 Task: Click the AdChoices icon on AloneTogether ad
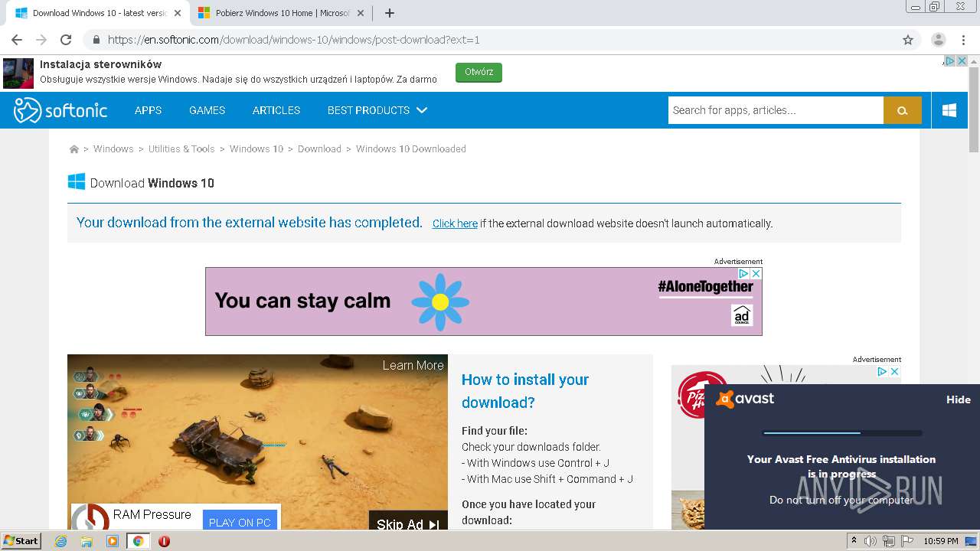[x=743, y=273]
